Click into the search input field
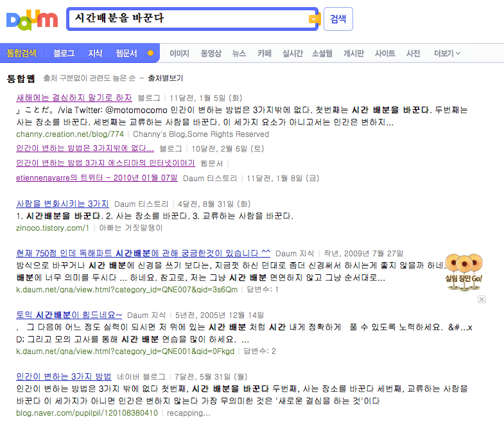This screenshot has height=424, width=504. coord(186,19)
